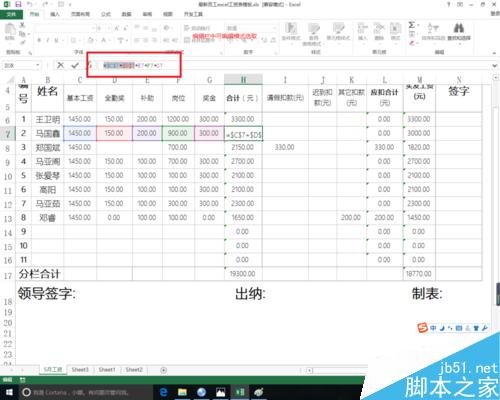
Task: Select 200.00 other deduction for 邓睿
Action: 351,218
